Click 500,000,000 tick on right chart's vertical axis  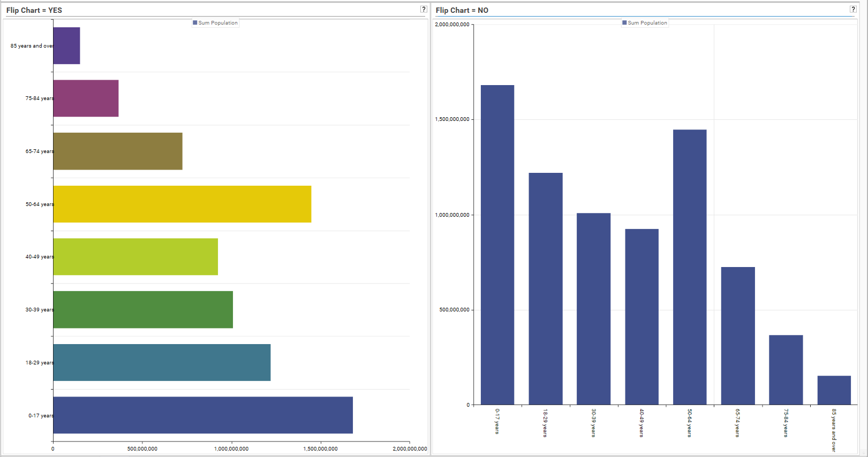point(455,310)
